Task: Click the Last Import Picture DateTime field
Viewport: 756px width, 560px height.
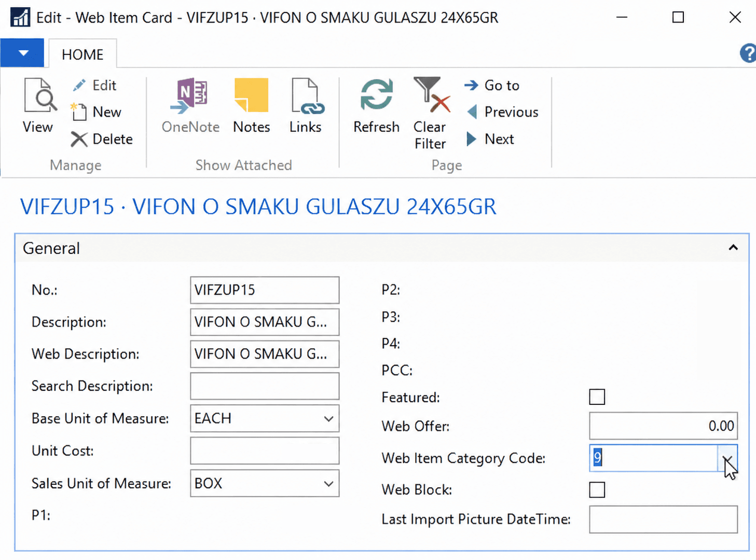Action: (x=663, y=520)
